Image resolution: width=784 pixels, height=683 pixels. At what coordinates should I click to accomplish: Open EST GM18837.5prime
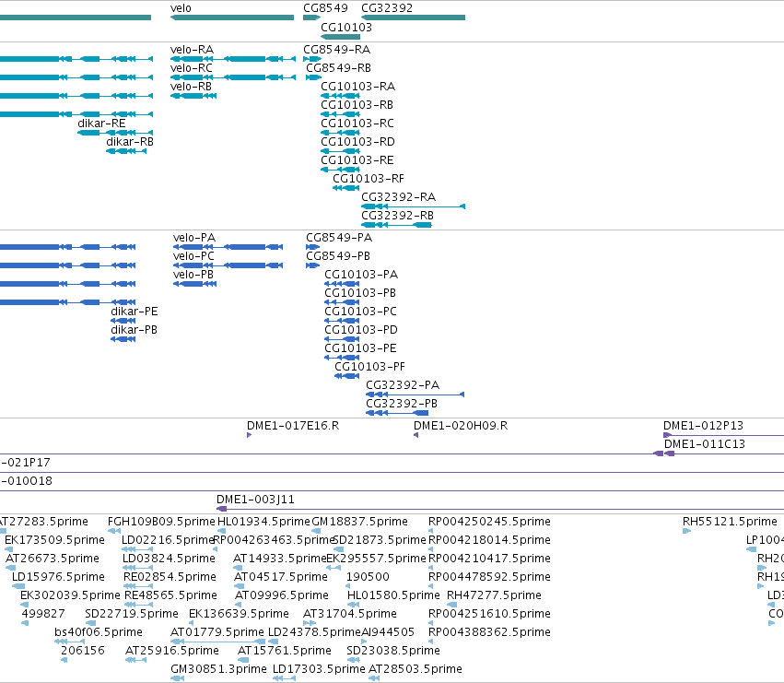click(x=359, y=522)
